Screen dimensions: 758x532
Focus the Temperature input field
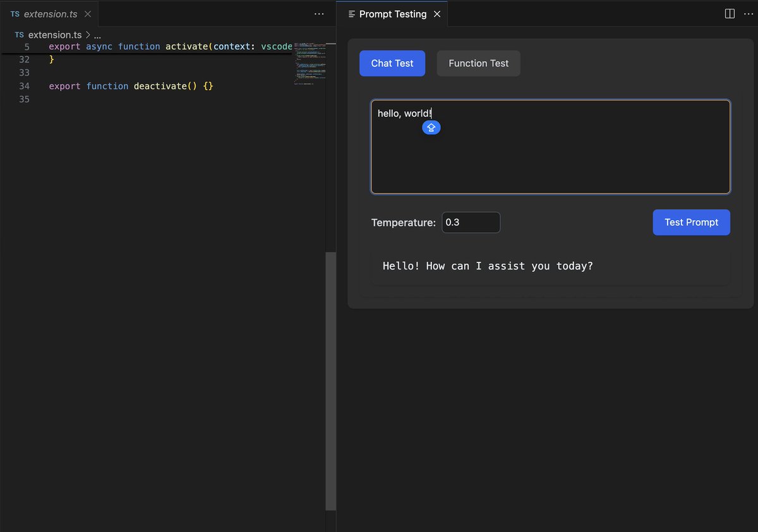471,222
